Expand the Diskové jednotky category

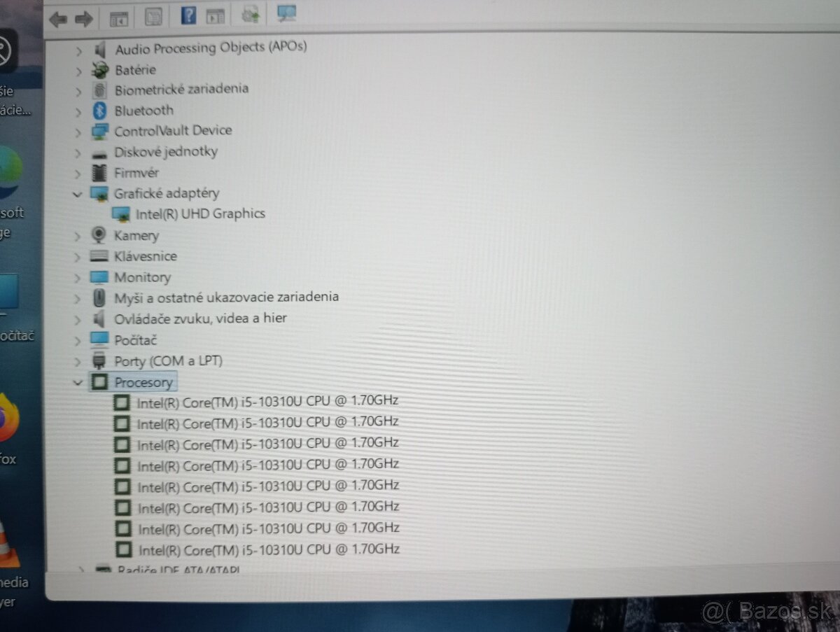point(77,152)
